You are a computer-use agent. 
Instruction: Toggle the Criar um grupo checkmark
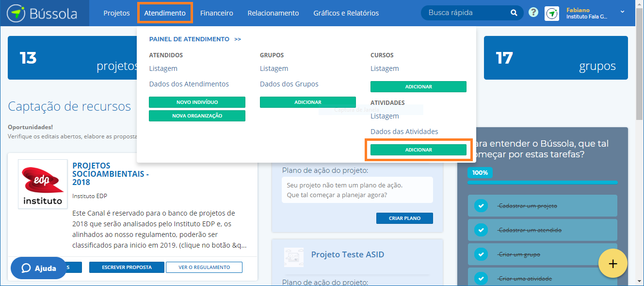(x=481, y=254)
